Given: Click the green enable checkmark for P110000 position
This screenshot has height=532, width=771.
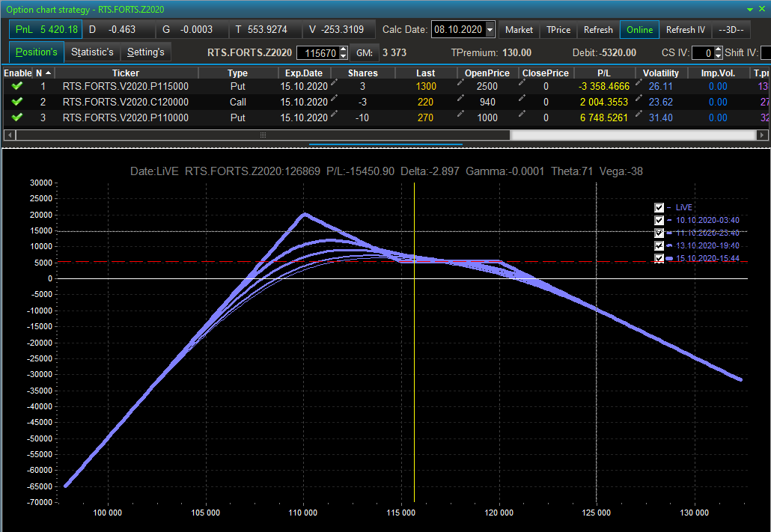Looking at the screenshot, I should (17, 117).
